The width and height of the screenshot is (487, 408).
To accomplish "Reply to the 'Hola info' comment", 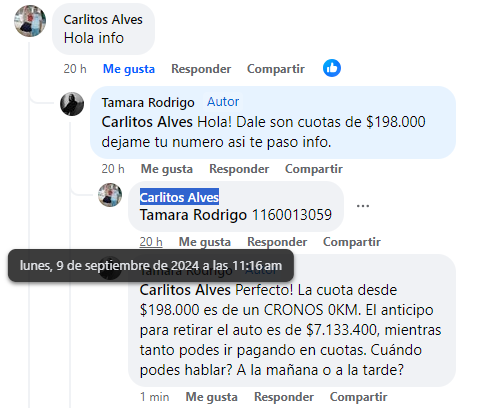I will point(201,69).
